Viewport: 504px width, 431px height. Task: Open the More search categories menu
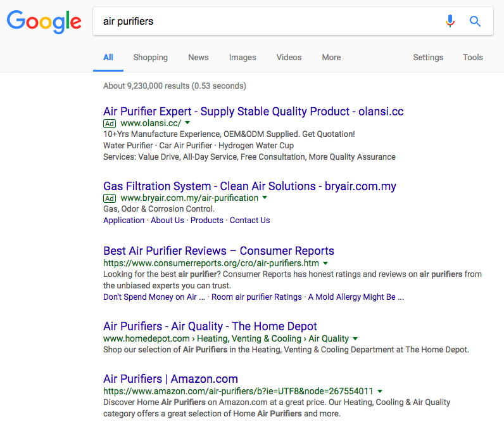tap(331, 57)
